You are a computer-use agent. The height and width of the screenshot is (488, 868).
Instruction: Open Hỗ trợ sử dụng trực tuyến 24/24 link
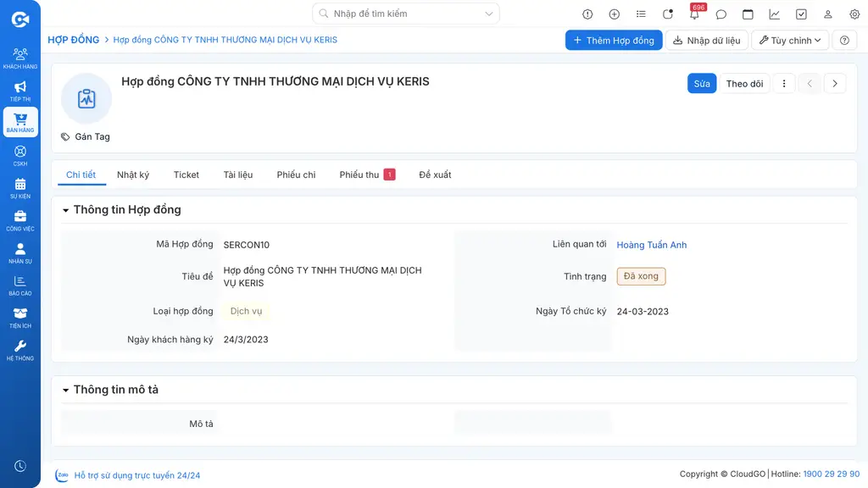coord(136,475)
